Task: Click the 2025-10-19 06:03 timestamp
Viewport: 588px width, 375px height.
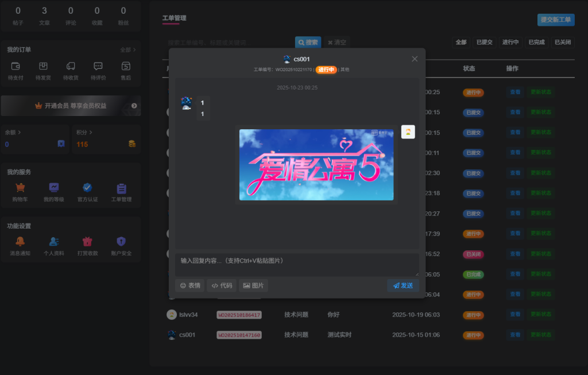Action: 416,315
